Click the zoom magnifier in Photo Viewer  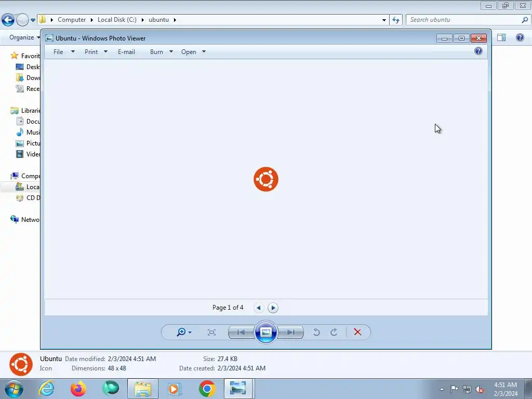point(181,332)
